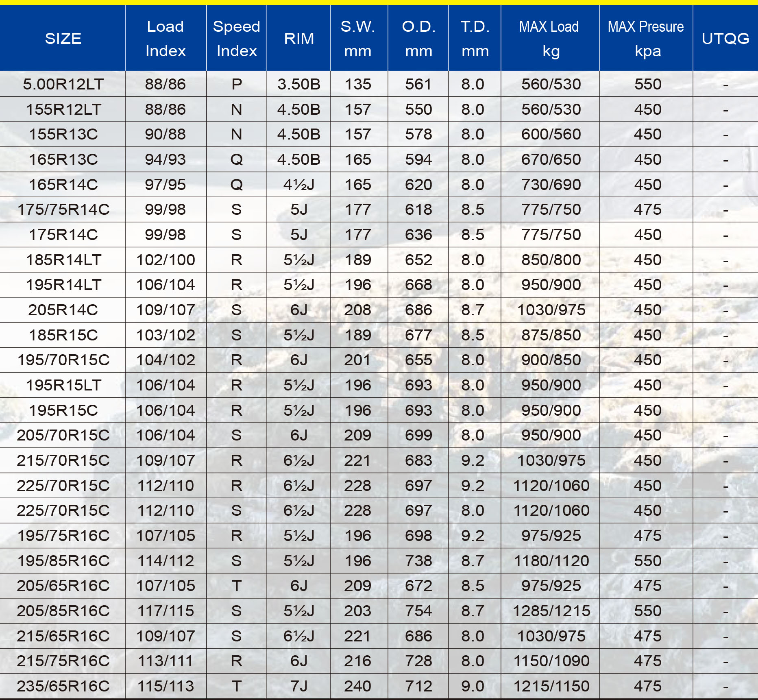Screen dimensions: 758x700
Task: Select the 5.00R12LT size cell
Action: [x=63, y=84]
